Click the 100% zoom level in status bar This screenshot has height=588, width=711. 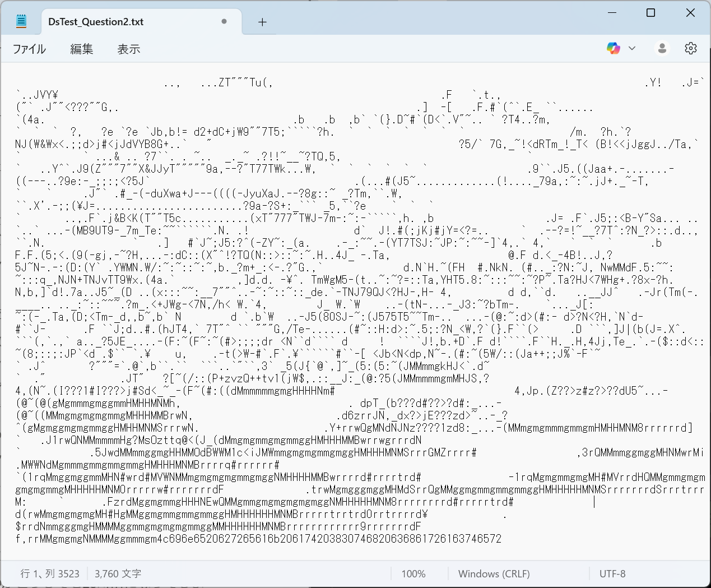[413, 573]
